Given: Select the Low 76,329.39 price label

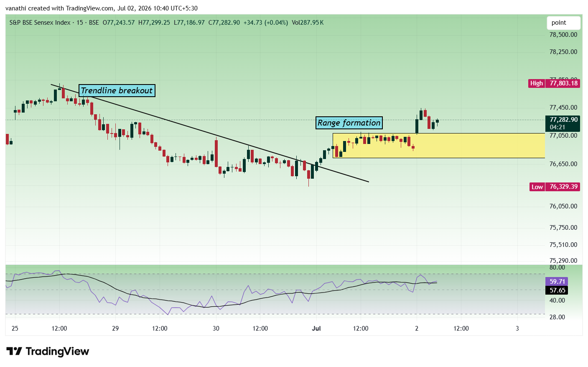Looking at the screenshot, I should (554, 187).
